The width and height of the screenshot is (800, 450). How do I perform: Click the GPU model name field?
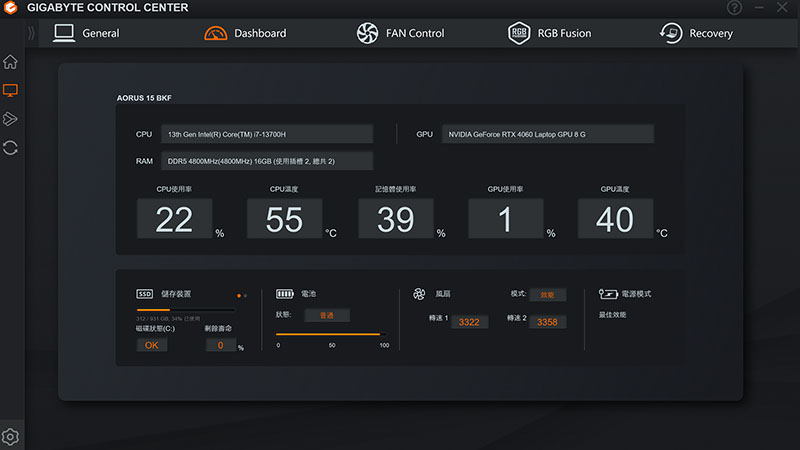547,134
